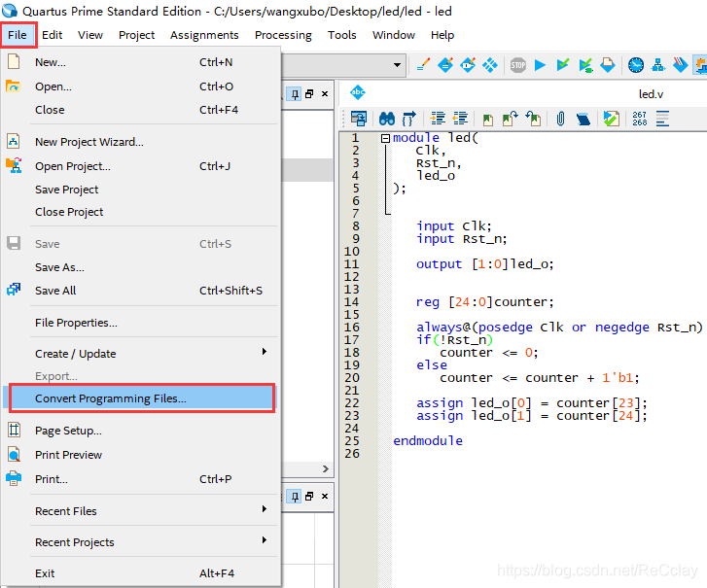Click the paperclip attach icon

[560, 119]
